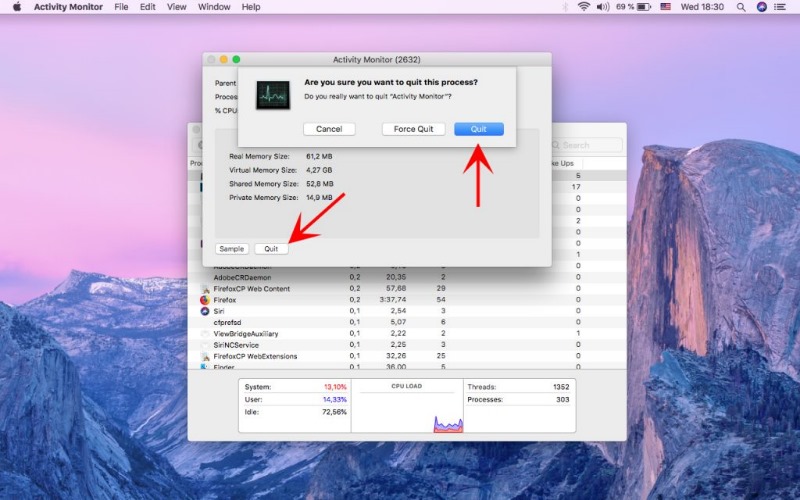Image resolution: width=800 pixels, height=500 pixels.
Task: Click the FirefoxCP WebExtensions icon
Action: point(205,356)
